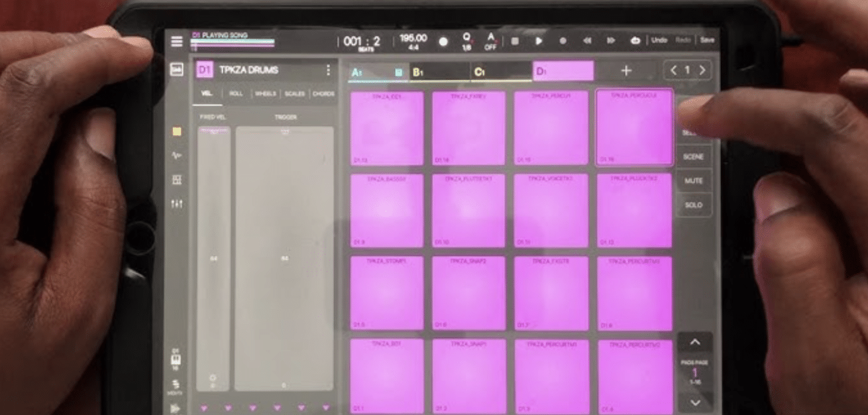Switch to the VEL tab
The height and width of the screenshot is (415, 868).
(207, 94)
